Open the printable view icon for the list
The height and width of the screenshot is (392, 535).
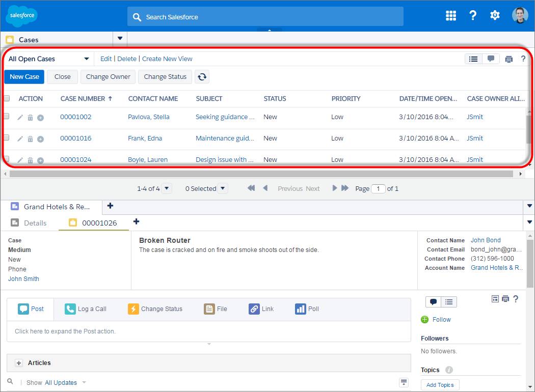(509, 59)
